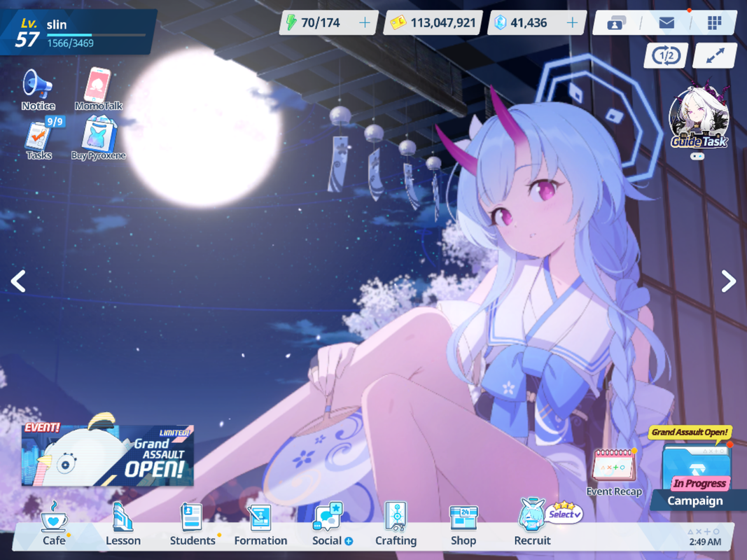The width and height of the screenshot is (747, 560).
Task: Open the Students menu
Action: 193,524
